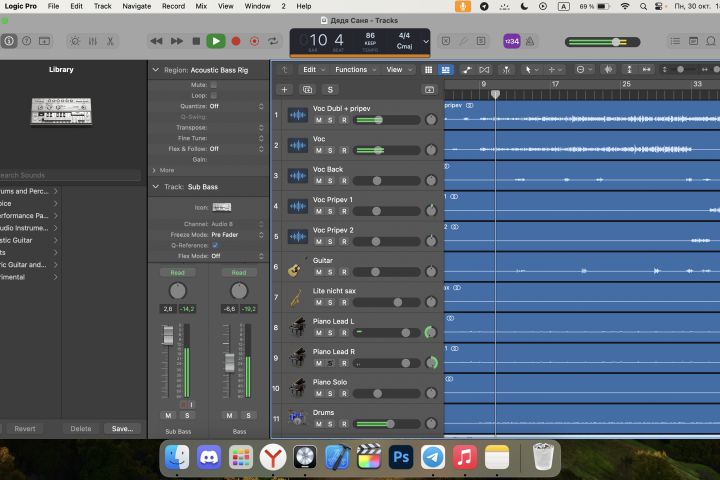Click the duplicate track icon
This screenshot has width=720, height=480.
pyautogui.click(x=307, y=90)
